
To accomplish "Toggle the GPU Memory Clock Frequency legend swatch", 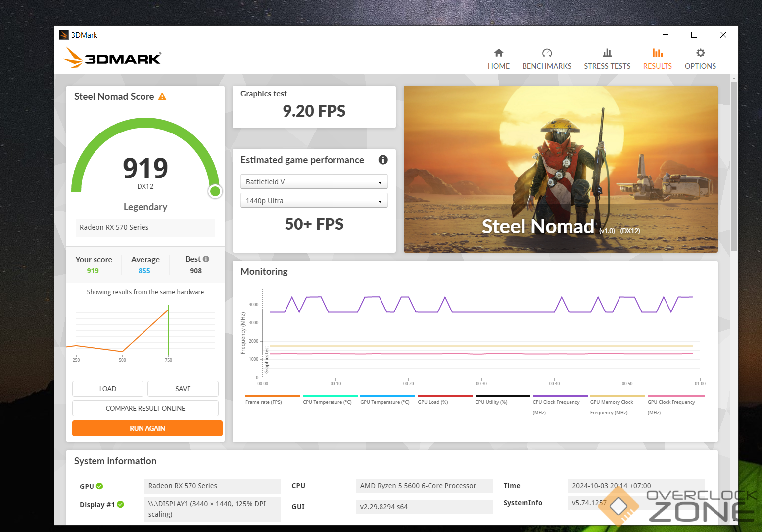I will (x=618, y=396).
